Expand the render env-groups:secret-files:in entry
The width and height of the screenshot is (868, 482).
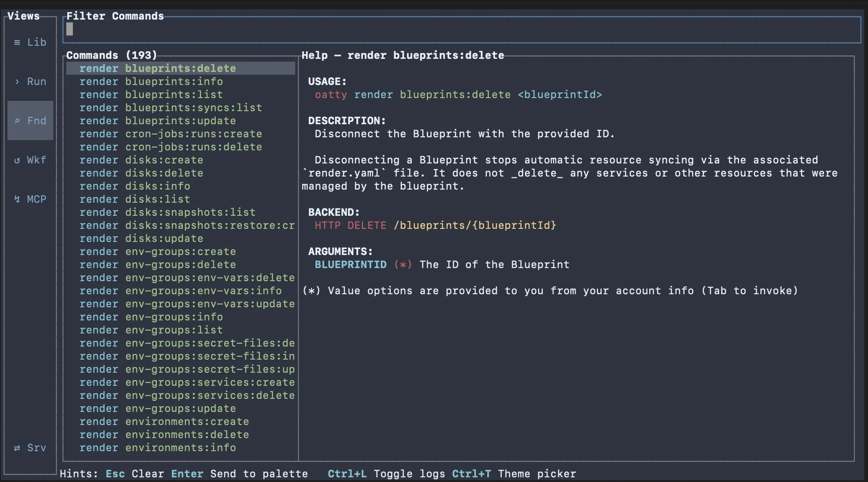pyautogui.click(x=186, y=356)
